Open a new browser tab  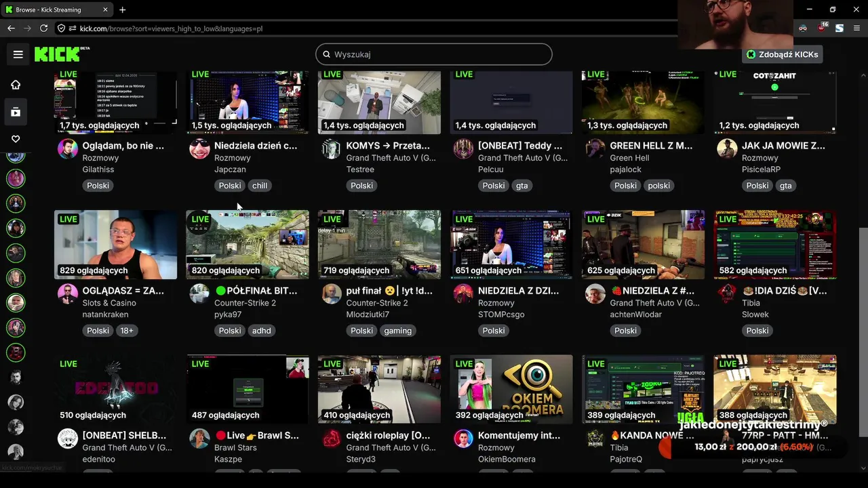[122, 9]
